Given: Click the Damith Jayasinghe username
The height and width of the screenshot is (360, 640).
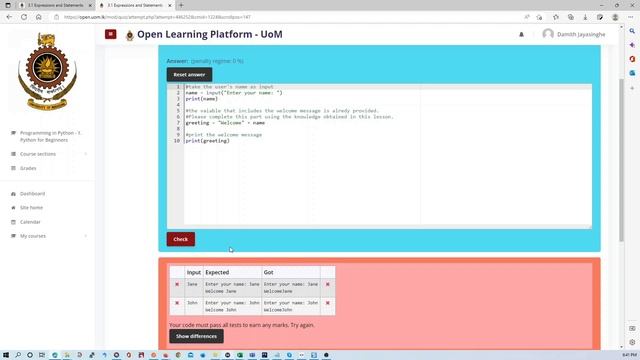Looking at the screenshot, I should (x=581, y=35).
